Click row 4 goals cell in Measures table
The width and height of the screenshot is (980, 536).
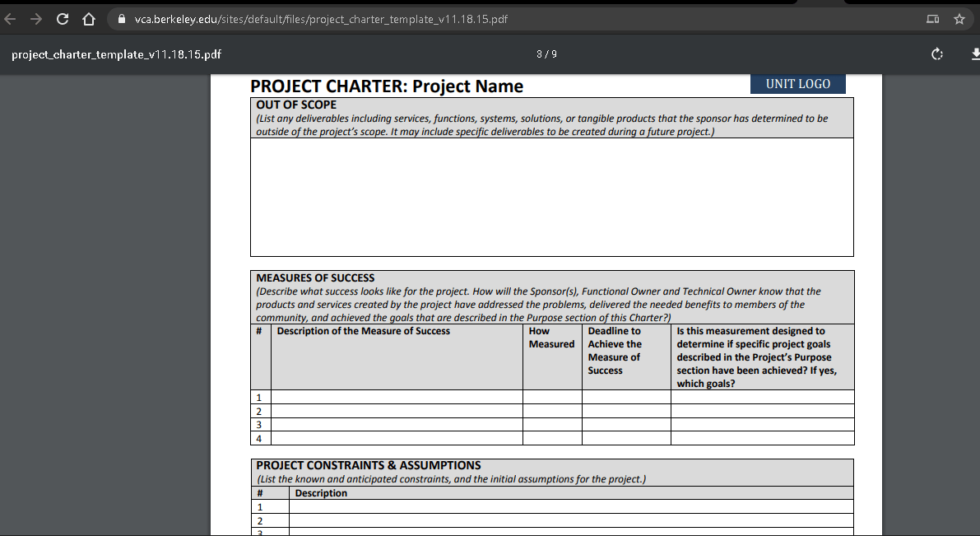click(763, 438)
